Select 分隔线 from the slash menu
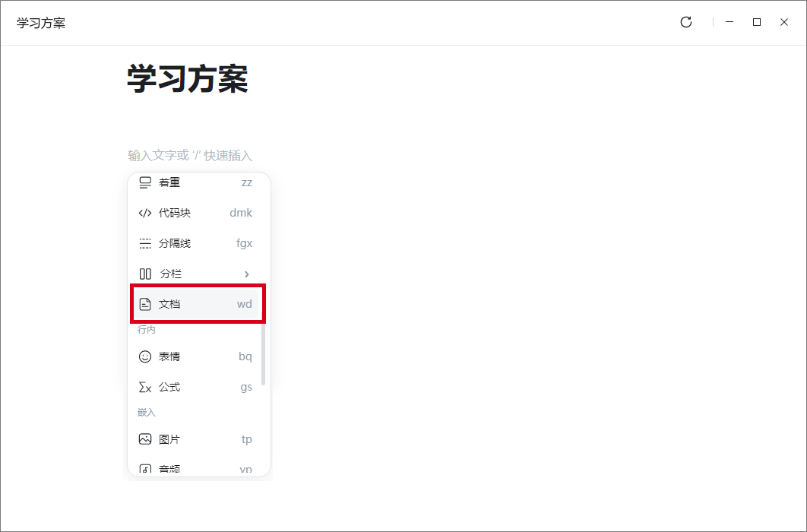Screen dimensions: 807x532 click(x=196, y=243)
